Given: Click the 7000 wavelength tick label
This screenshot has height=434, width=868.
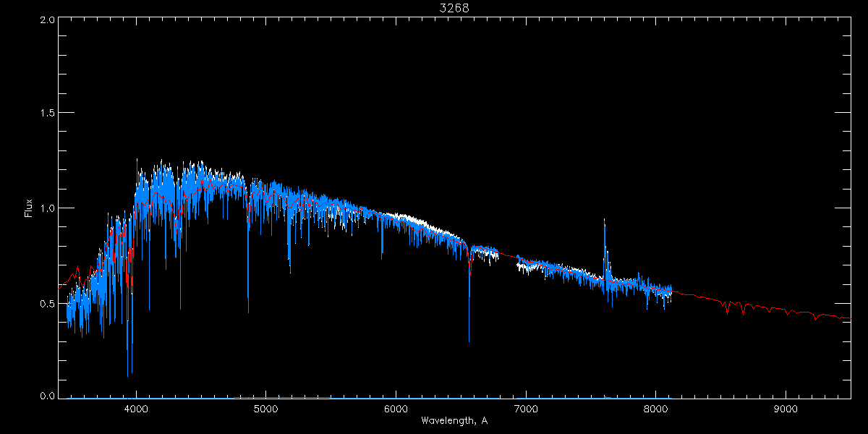Looking at the screenshot, I should pos(526,409).
